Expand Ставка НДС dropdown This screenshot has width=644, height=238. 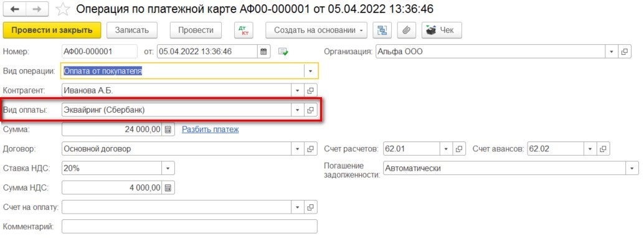(x=168, y=168)
